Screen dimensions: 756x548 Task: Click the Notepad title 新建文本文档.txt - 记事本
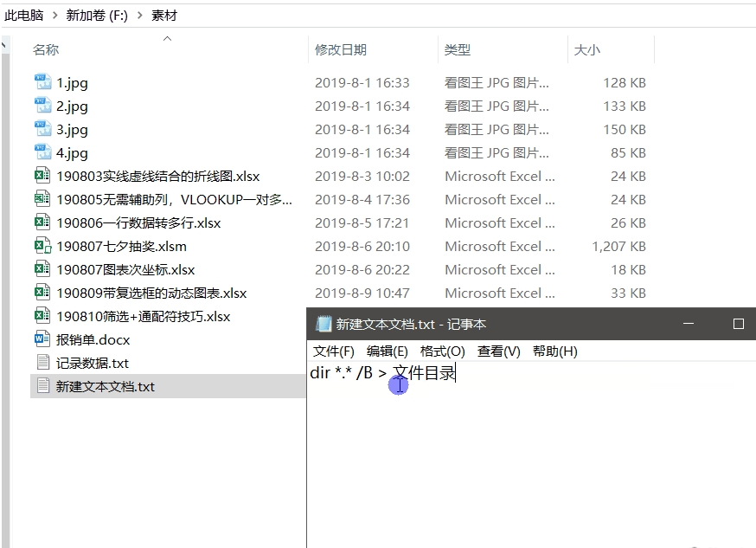[x=411, y=324]
